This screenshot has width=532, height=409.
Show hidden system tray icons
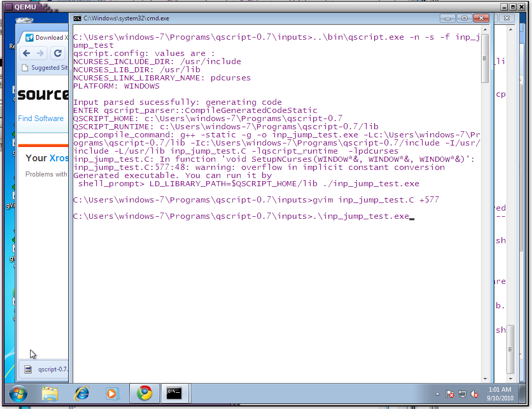438,394
